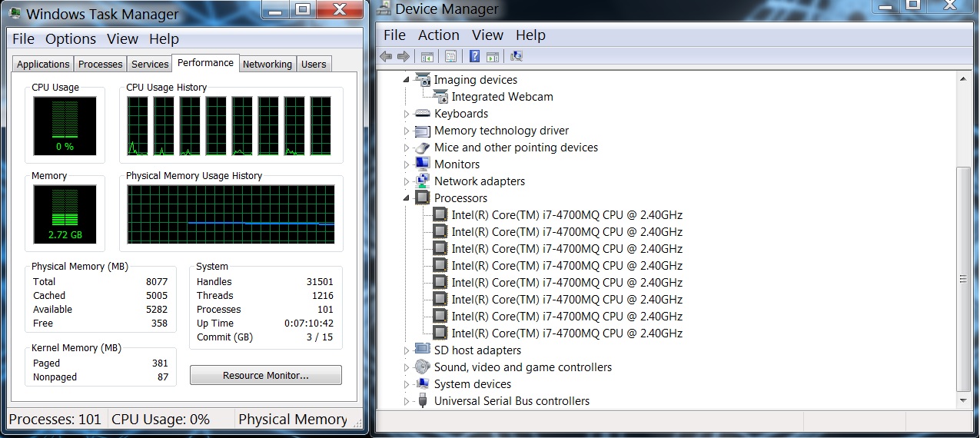Click the Windows Task Manager title bar icon
Screen dimensions: 980x438
click(x=15, y=13)
